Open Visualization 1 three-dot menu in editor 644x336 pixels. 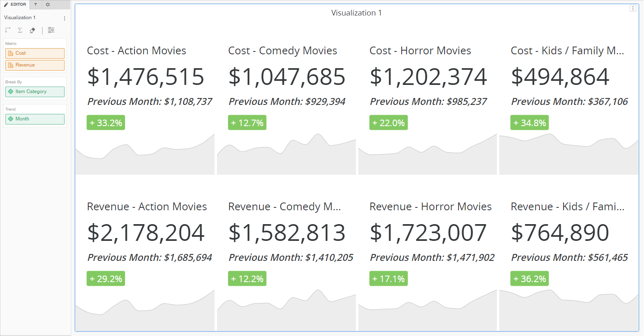coord(65,18)
